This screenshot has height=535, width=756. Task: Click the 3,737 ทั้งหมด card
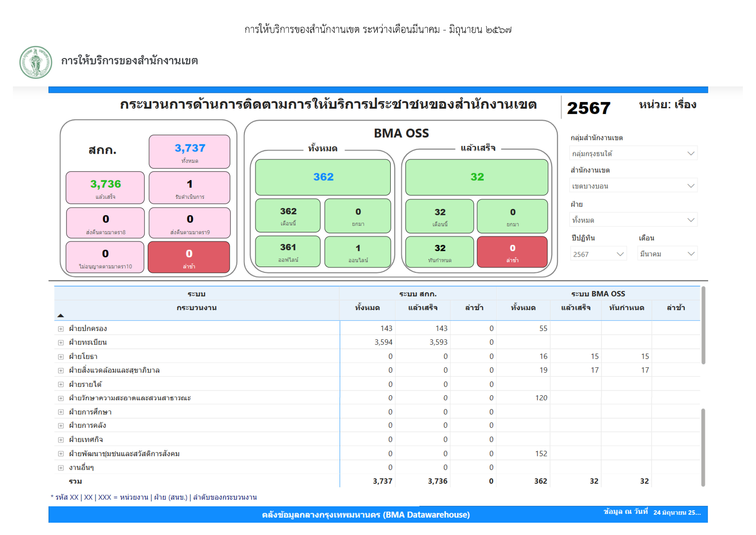point(189,152)
